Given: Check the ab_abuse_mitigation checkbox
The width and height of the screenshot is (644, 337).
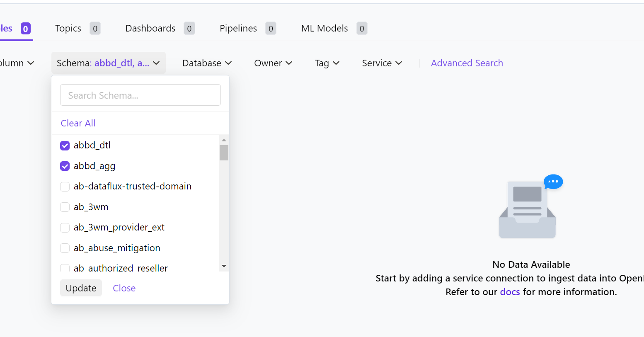Looking at the screenshot, I should pos(65,248).
